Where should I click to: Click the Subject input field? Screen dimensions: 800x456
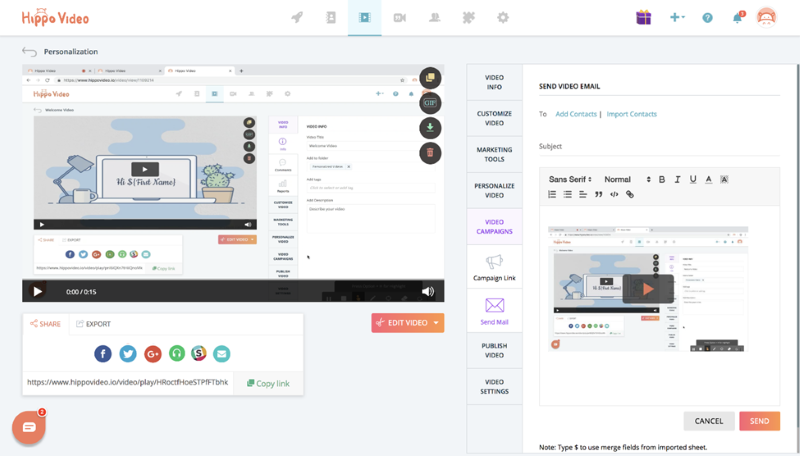[x=659, y=146]
